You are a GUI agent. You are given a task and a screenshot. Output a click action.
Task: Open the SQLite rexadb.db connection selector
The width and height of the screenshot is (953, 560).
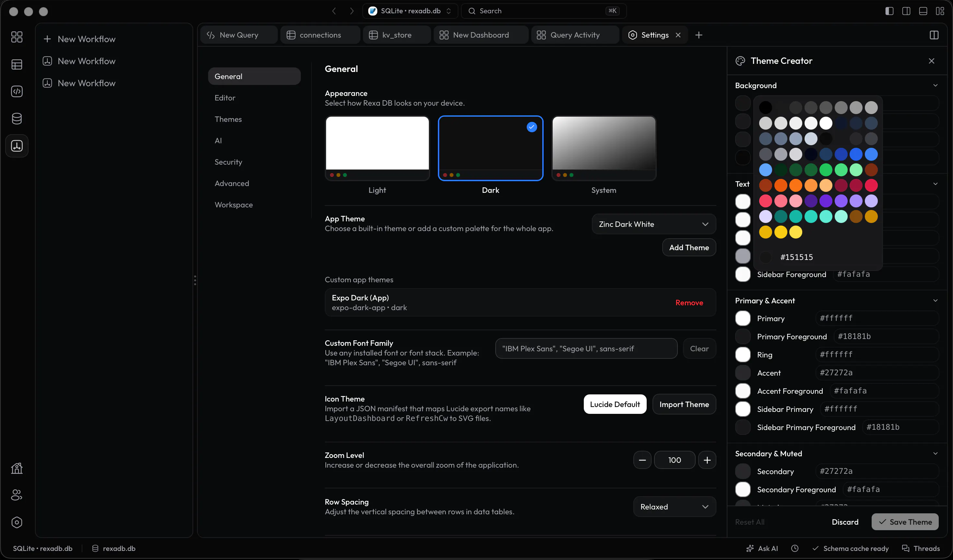(x=410, y=11)
